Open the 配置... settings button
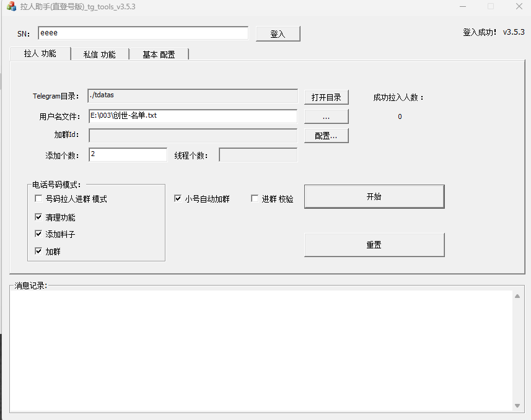Screen dimensions: 531x420 [326, 136]
